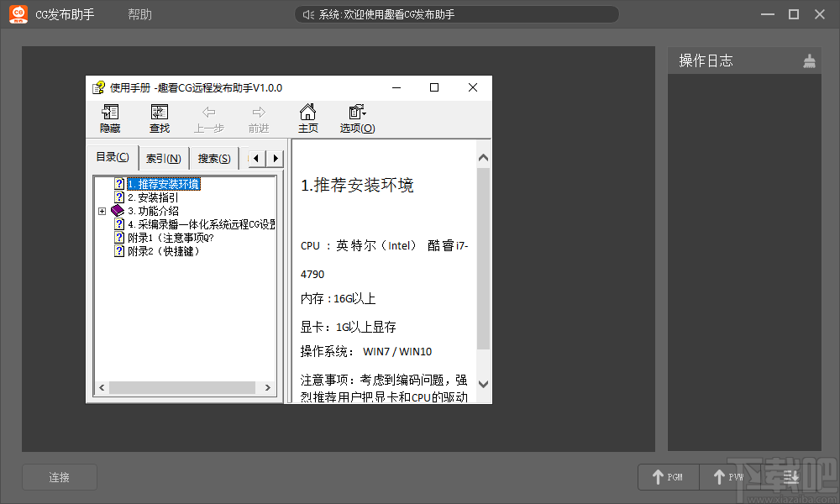Click the question-mark icon beside 安装指引
Image resolution: width=840 pixels, height=504 pixels.
(x=119, y=197)
